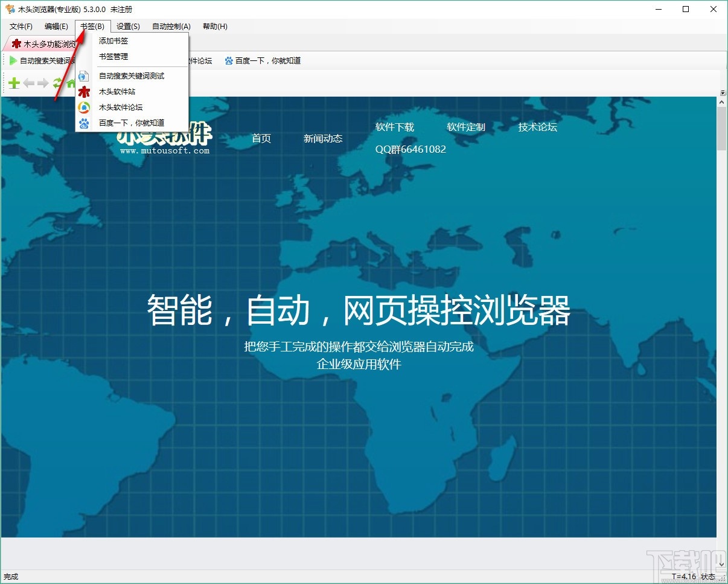This screenshot has height=584, width=728.
Task: Reload the page with the green refresh icon
Action: coord(57,83)
